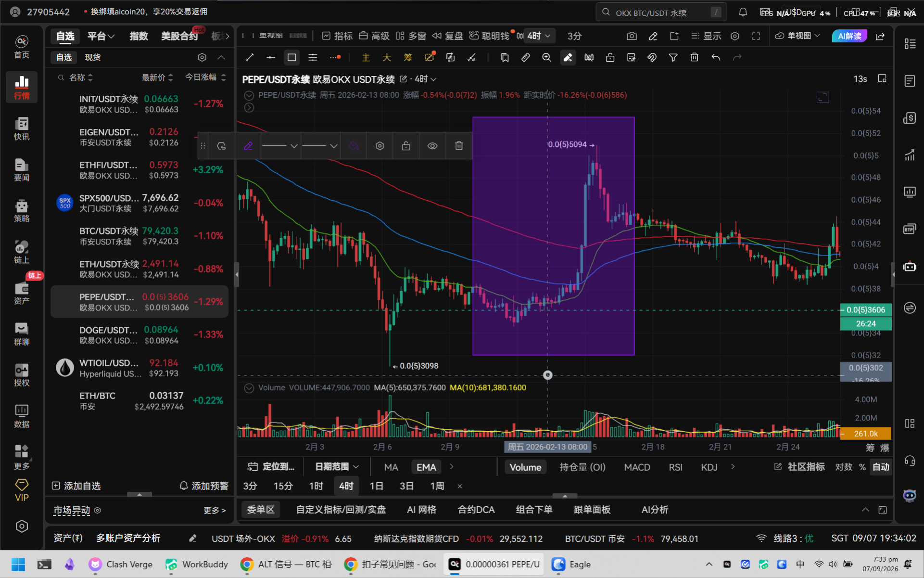
Task: Delete selected rectangle via floating toolbar trash
Action: [459, 146]
